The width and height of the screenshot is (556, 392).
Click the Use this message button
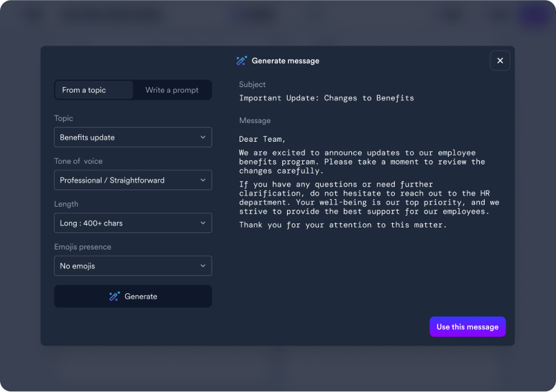[x=467, y=327]
